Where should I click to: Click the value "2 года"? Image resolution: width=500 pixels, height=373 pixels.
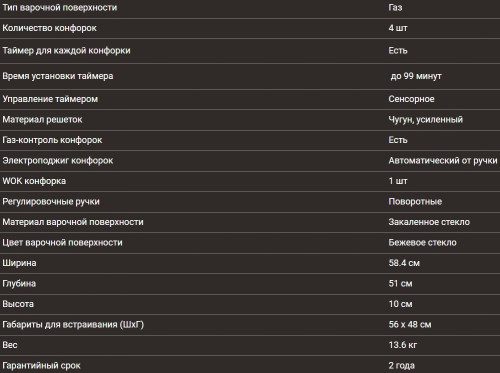click(x=402, y=366)
